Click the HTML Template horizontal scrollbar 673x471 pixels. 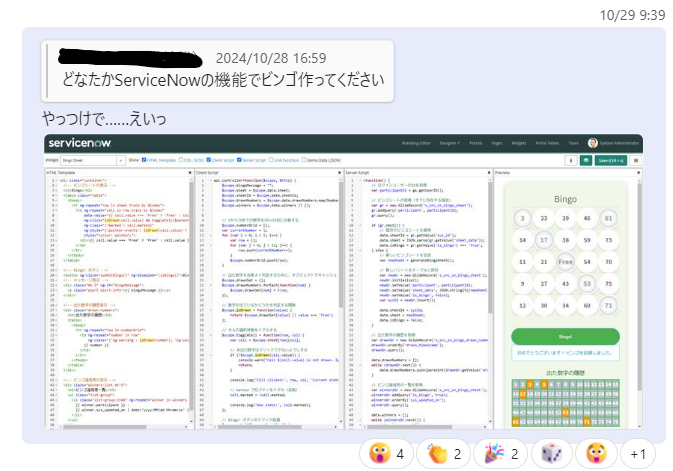coord(105,427)
